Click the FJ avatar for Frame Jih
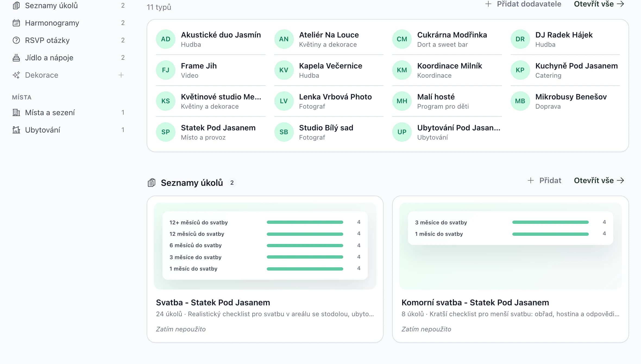 click(166, 70)
